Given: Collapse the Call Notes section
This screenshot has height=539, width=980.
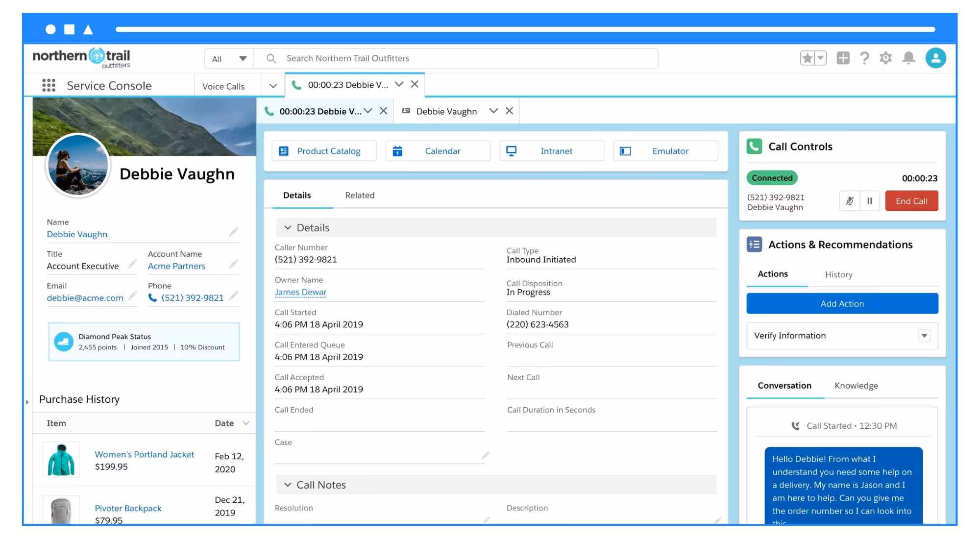Looking at the screenshot, I should point(288,485).
